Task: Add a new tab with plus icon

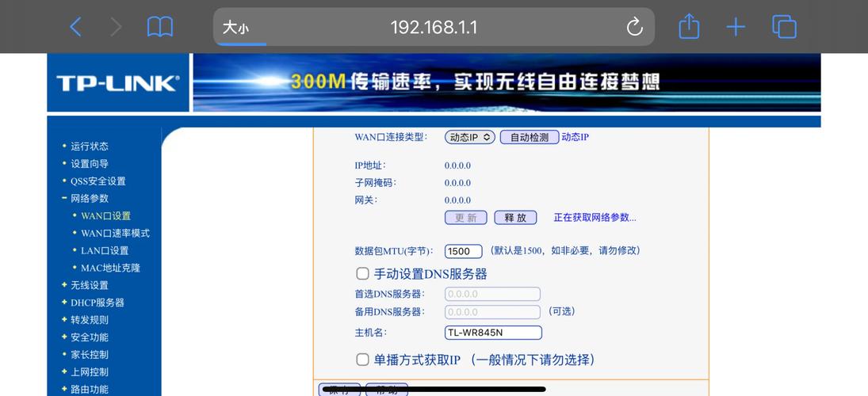Action: coord(736,27)
